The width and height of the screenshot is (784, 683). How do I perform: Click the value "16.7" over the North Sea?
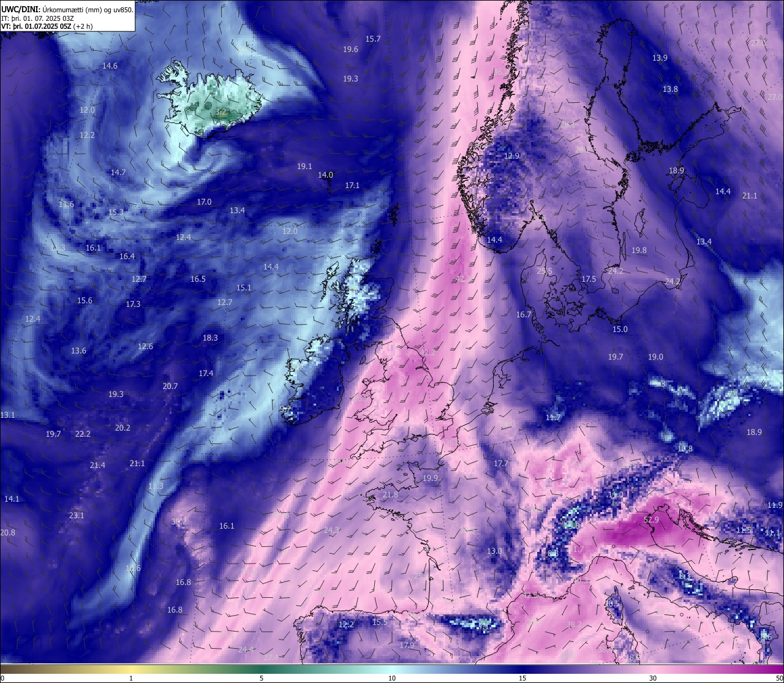pyautogui.click(x=524, y=314)
